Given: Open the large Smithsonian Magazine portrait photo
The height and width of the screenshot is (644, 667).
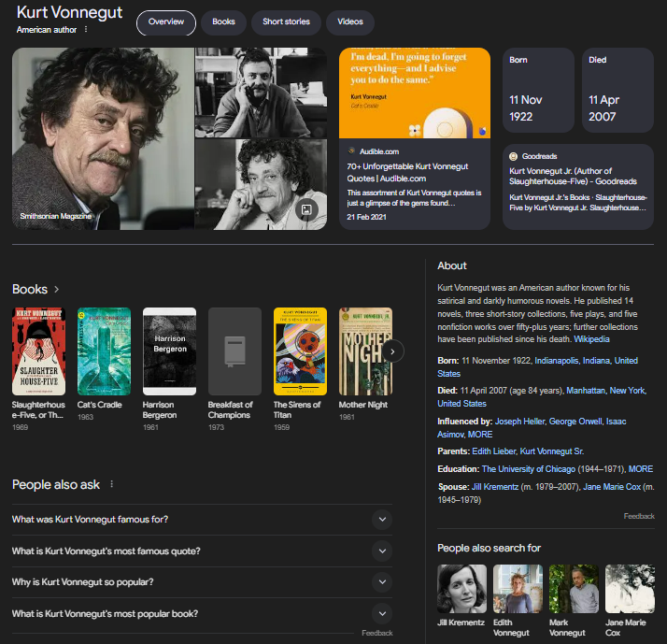Looking at the screenshot, I should pos(104,138).
